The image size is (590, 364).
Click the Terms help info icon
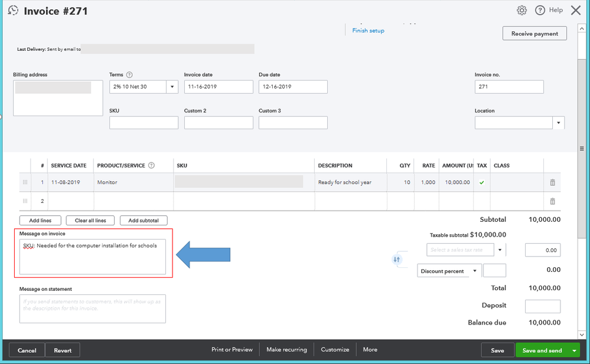click(x=129, y=75)
